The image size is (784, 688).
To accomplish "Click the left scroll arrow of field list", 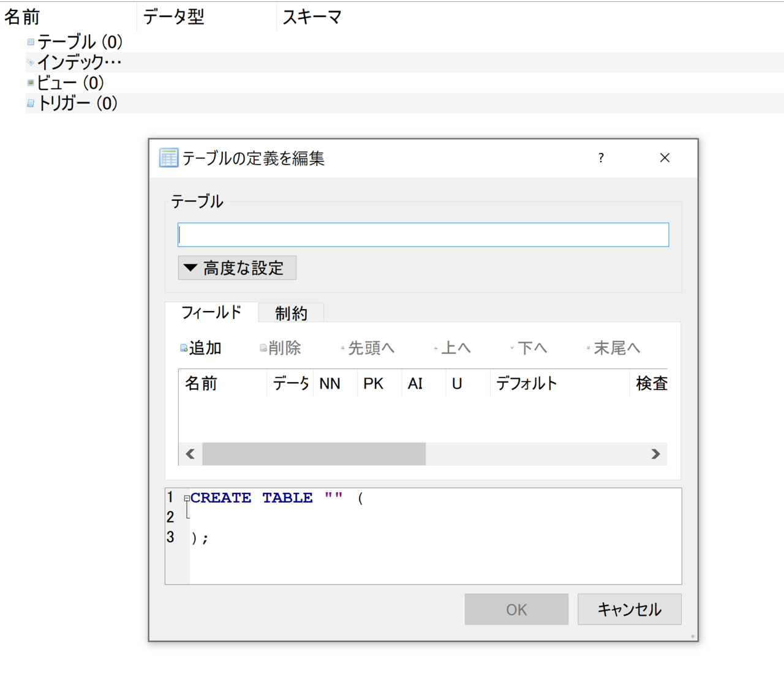I will (190, 454).
